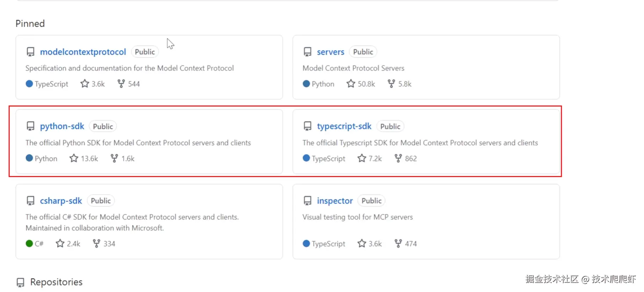Click the star icon for csharp-sdk (2.4k)
This screenshot has height=292, width=644.
60,244
